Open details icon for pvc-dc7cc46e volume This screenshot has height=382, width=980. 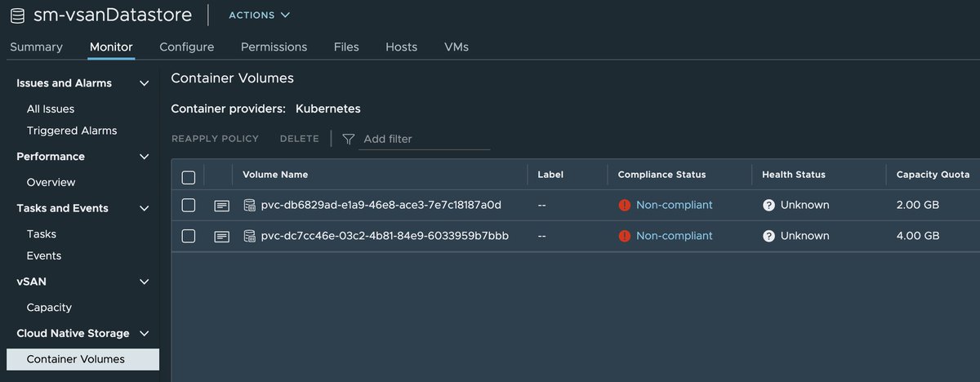point(221,237)
